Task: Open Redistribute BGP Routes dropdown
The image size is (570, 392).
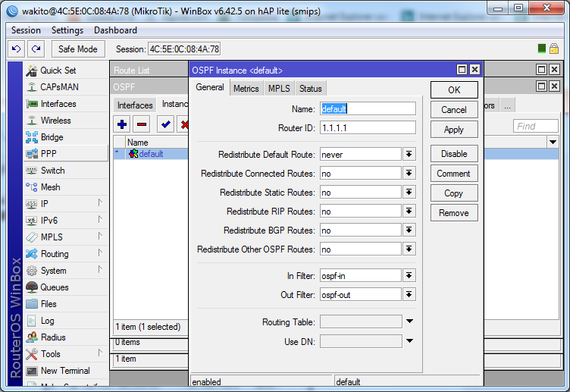Action: pyautogui.click(x=409, y=230)
